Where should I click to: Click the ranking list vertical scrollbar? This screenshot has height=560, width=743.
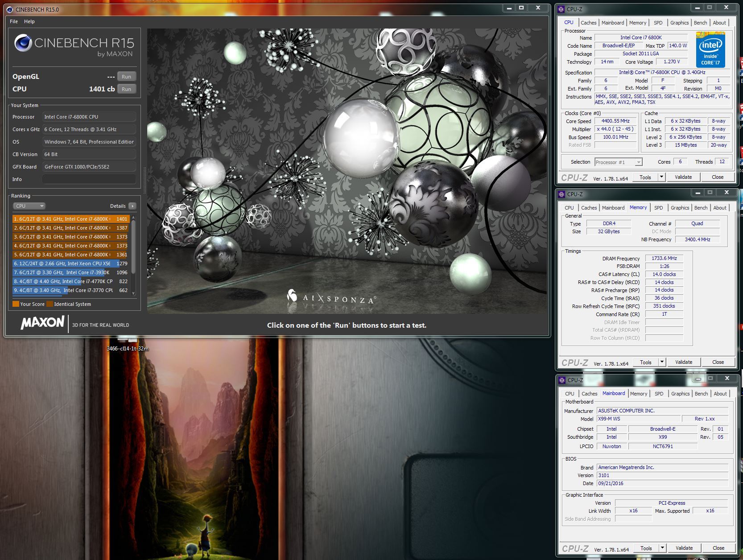click(x=133, y=255)
